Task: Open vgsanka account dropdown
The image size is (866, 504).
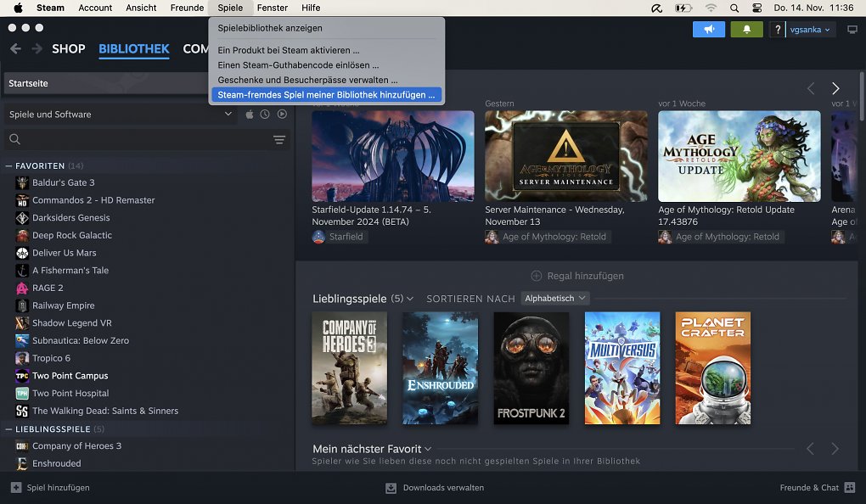Action: tap(810, 30)
